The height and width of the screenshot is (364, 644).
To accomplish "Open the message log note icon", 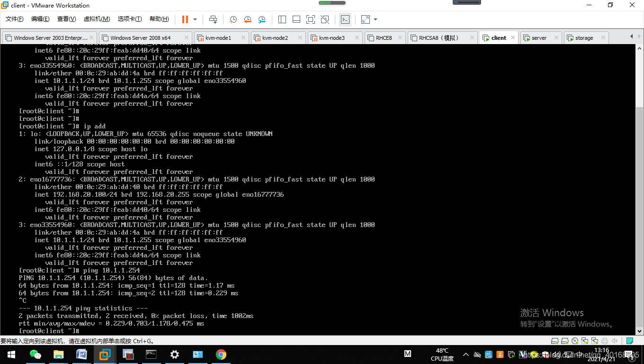I will pos(629,341).
